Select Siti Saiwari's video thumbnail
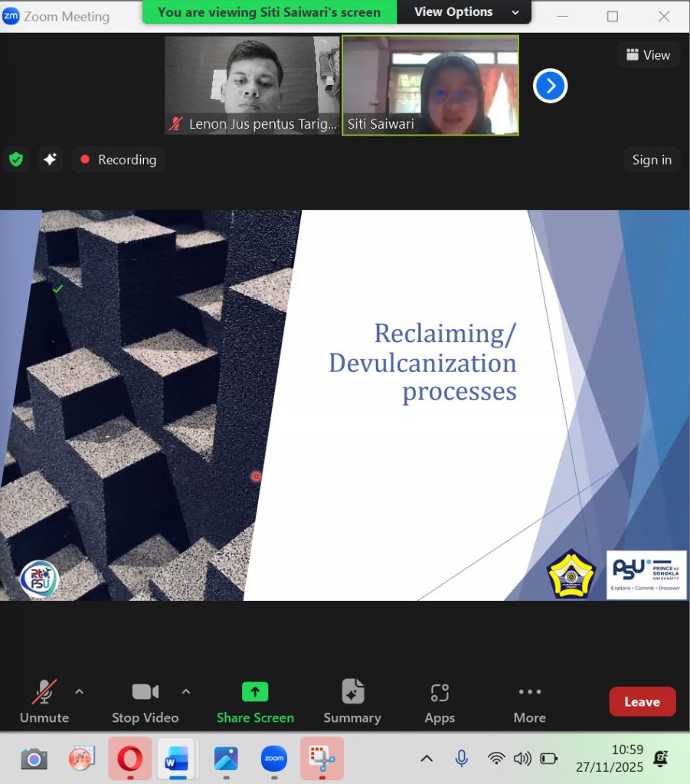The height and width of the screenshot is (784, 690). pos(430,85)
